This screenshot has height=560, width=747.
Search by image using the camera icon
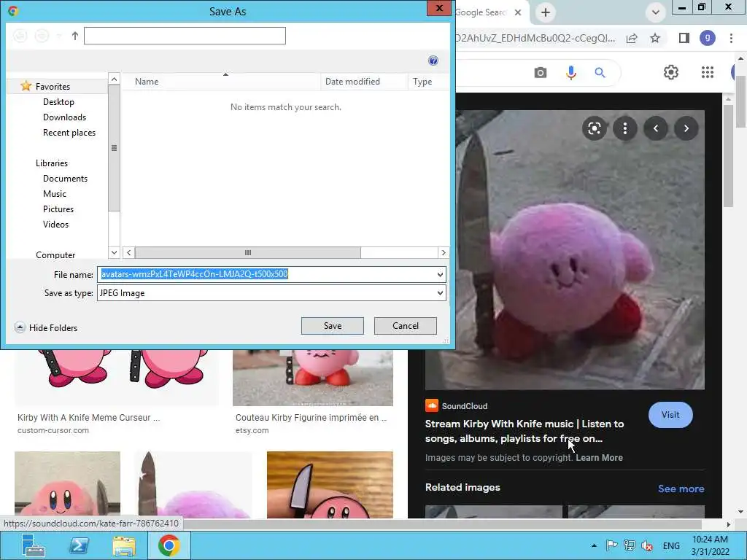click(x=541, y=73)
